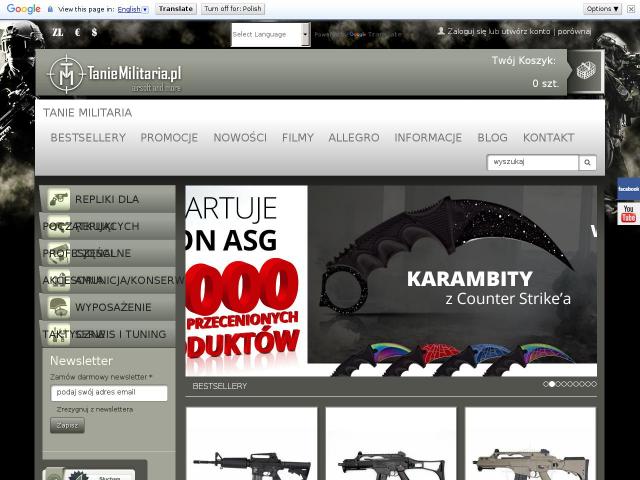Open the Allegro menu item
This screenshot has height=480, width=640.
click(x=354, y=138)
